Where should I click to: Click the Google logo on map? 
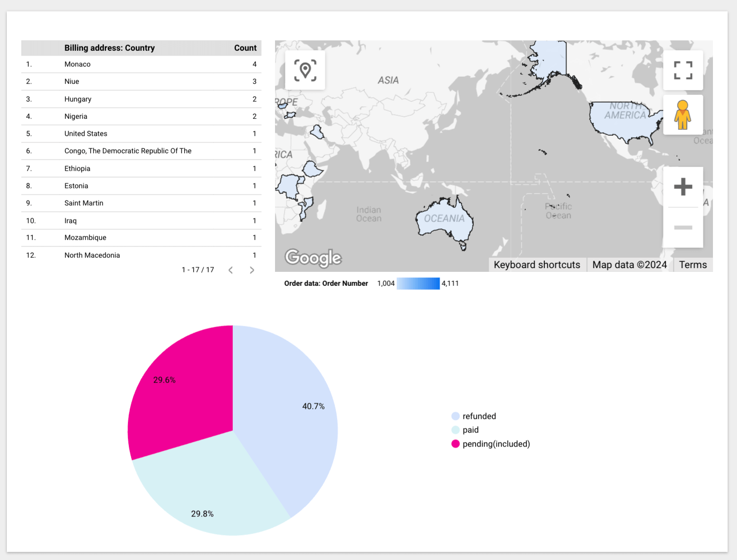coord(313,258)
